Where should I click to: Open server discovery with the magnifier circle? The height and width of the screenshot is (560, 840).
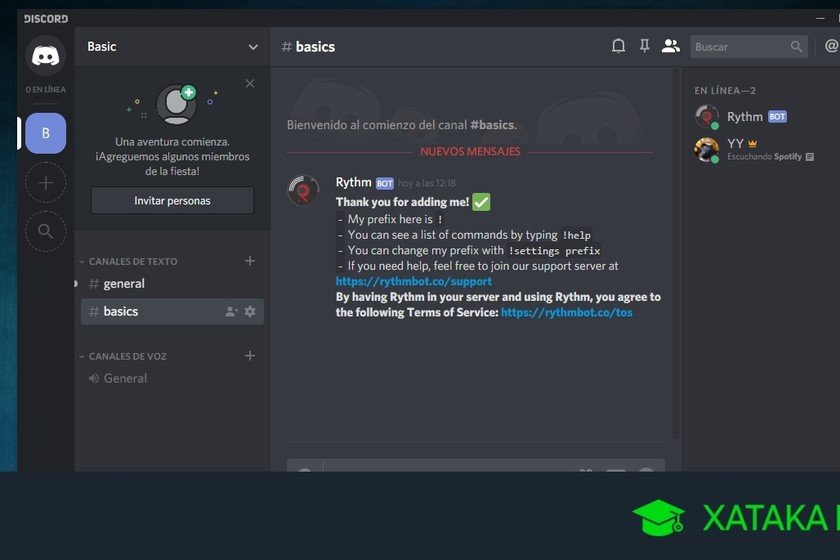46,232
